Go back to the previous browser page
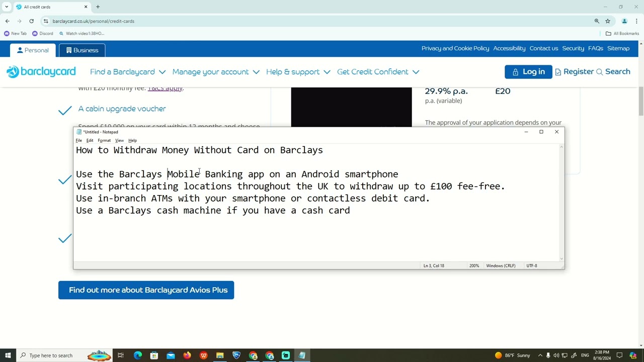644x362 pixels. point(7,21)
